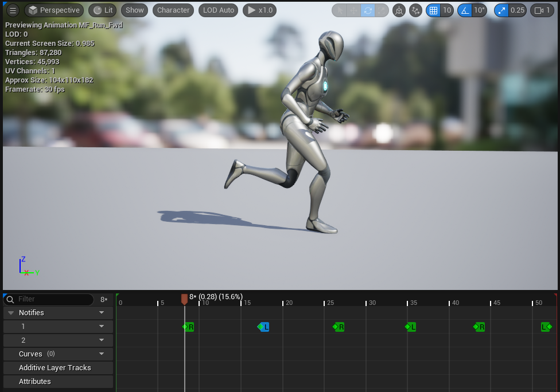Select the translate move tool

pos(354,10)
